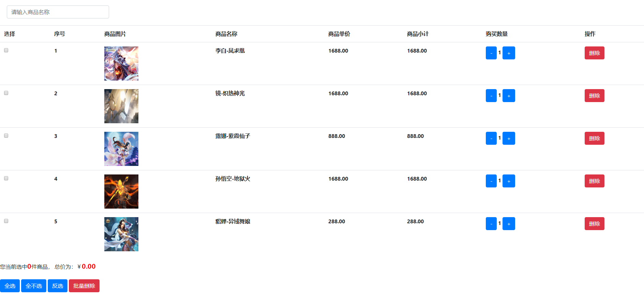Toggle checkbox for 孙悟空-地狱火 row
Image resolution: width=644 pixels, height=296 pixels.
point(6,178)
